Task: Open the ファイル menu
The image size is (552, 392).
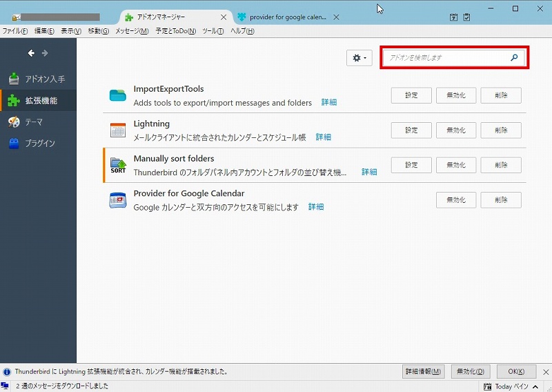Action: pos(14,31)
